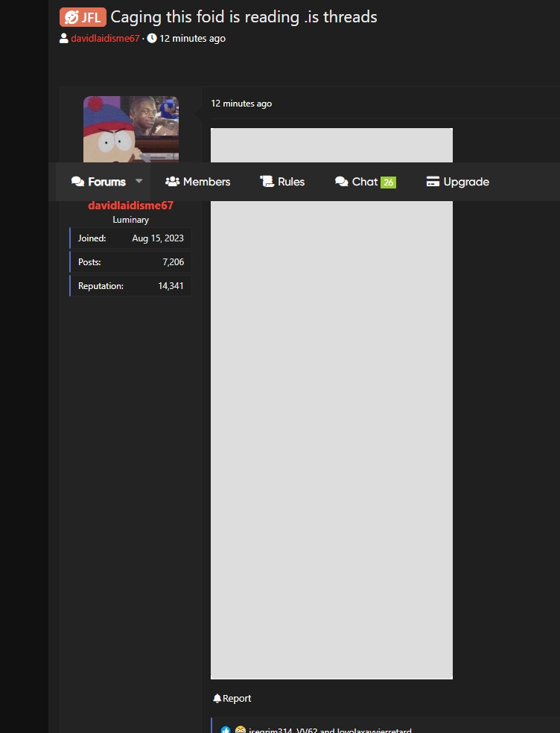Viewport: 560px width, 733px height.
Task: Click the Report button under the post
Action: pyautogui.click(x=232, y=699)
